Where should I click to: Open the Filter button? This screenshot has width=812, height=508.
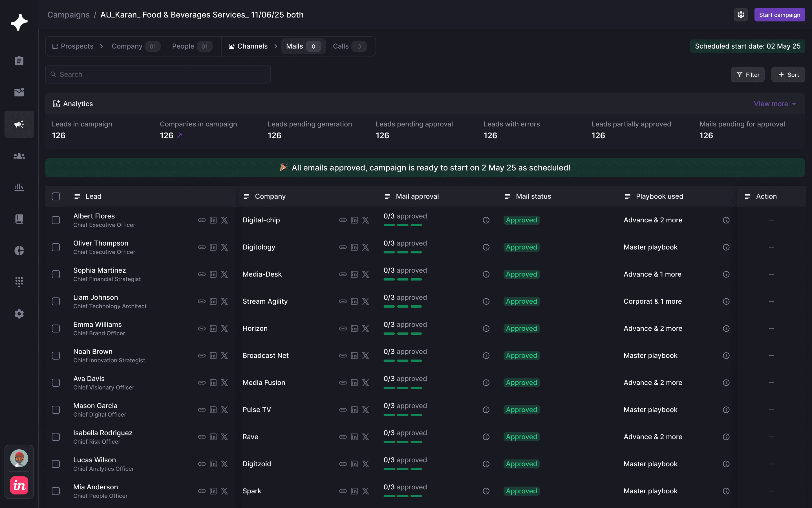pyautogui.click(x=748, y=75)
